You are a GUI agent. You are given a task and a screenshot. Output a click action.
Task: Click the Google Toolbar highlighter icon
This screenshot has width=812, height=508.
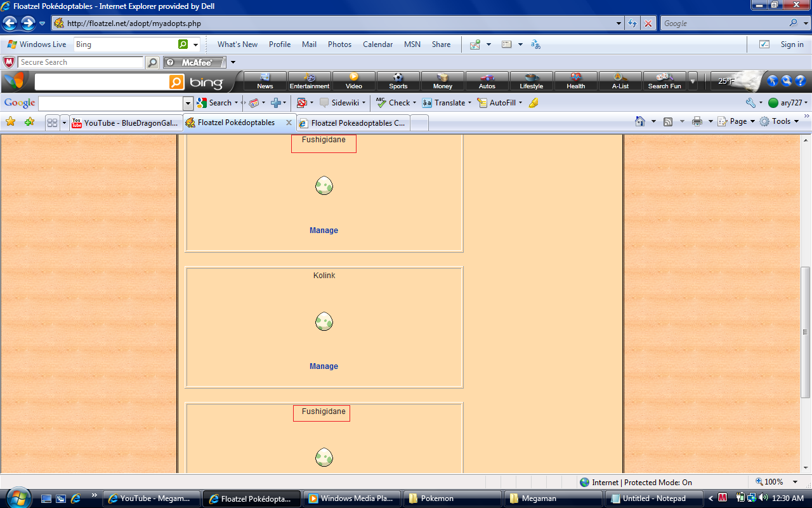tap(534, 103)
